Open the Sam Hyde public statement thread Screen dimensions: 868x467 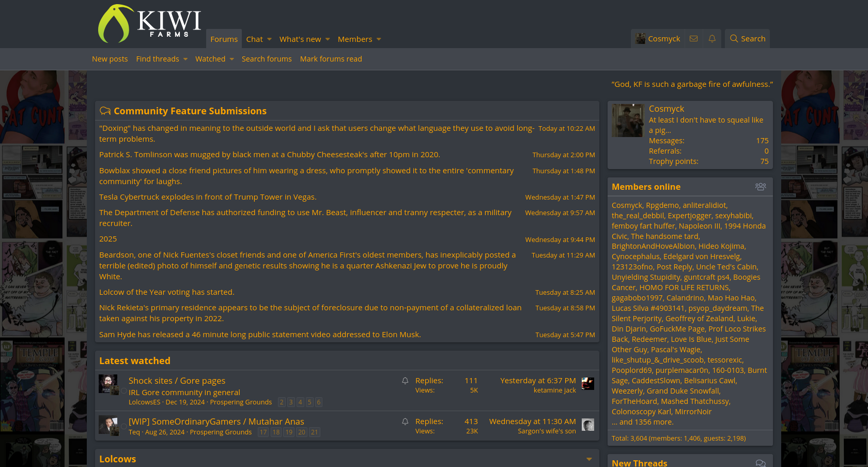pyautogui.click(x=260, y=335)
